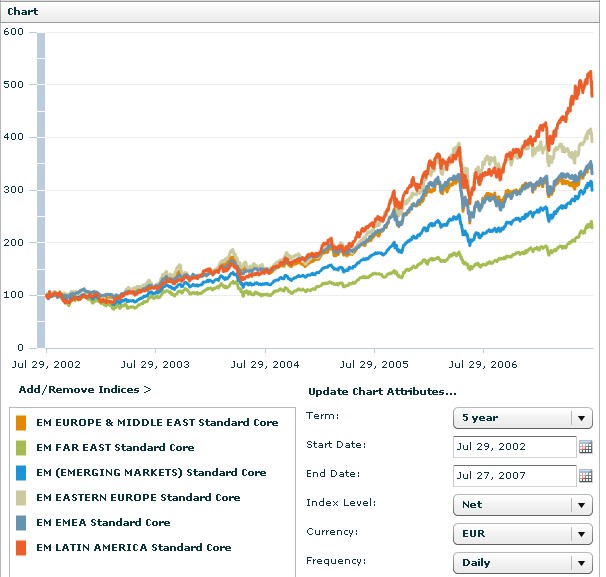The width and height of the screenshot is (606, 577).
Task: Open the End Date calendar picker icon
Action: (586, 476)
